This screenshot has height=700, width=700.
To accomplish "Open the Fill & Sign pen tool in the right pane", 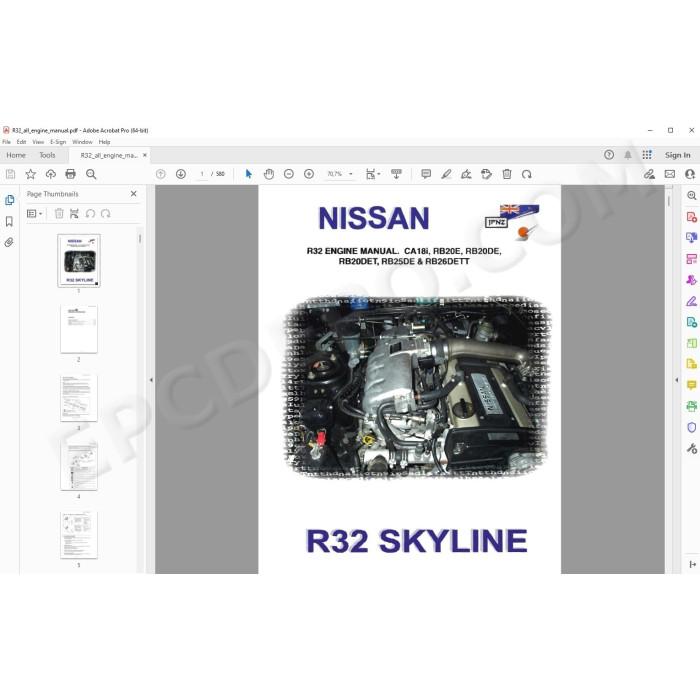I will click(x=692, y=301).
